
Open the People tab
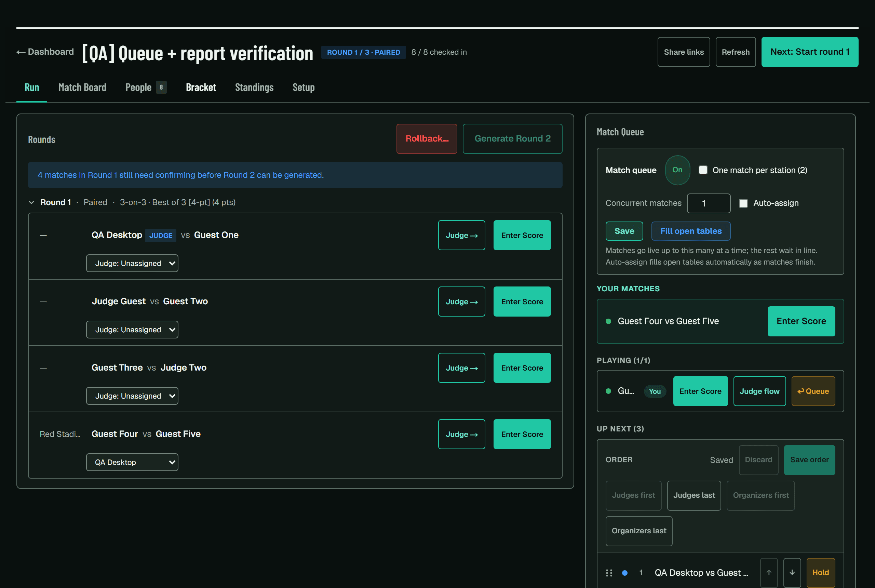tap(146, 88)
